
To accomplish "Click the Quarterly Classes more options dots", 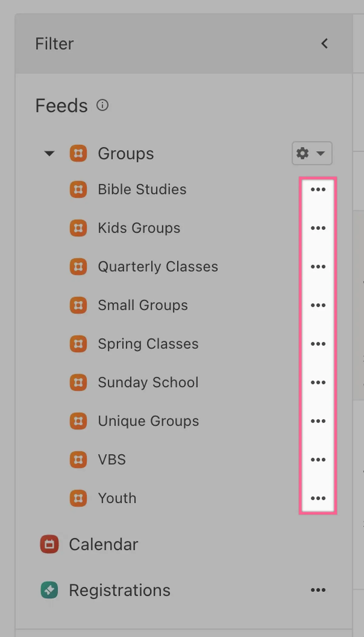I will click(x=318, y=267).
